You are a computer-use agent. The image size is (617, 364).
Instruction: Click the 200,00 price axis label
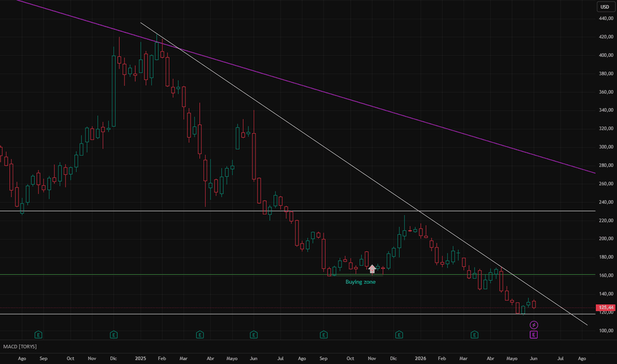click(606, 238)
